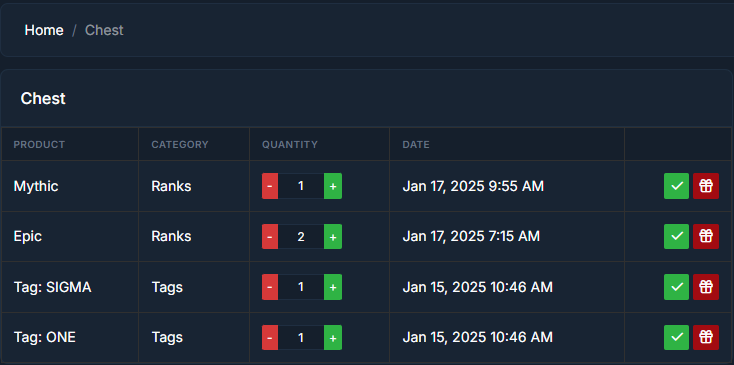The image size is (734, 365).
Task: Gift the Epic rank item
Action: coord(706,236)
